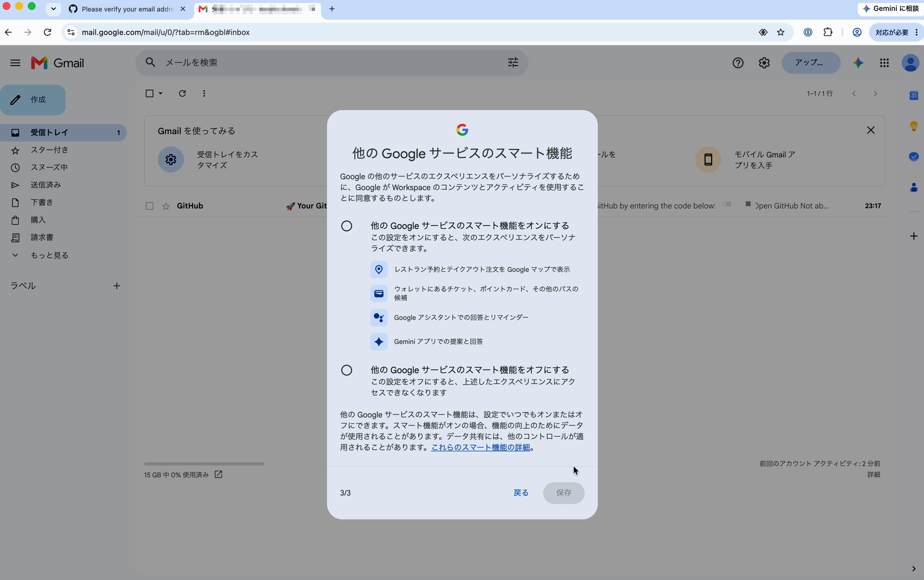Screen dimensions: 924x580
Task: Click 保存 save button in dialog
Action: (x=563, y=493)
